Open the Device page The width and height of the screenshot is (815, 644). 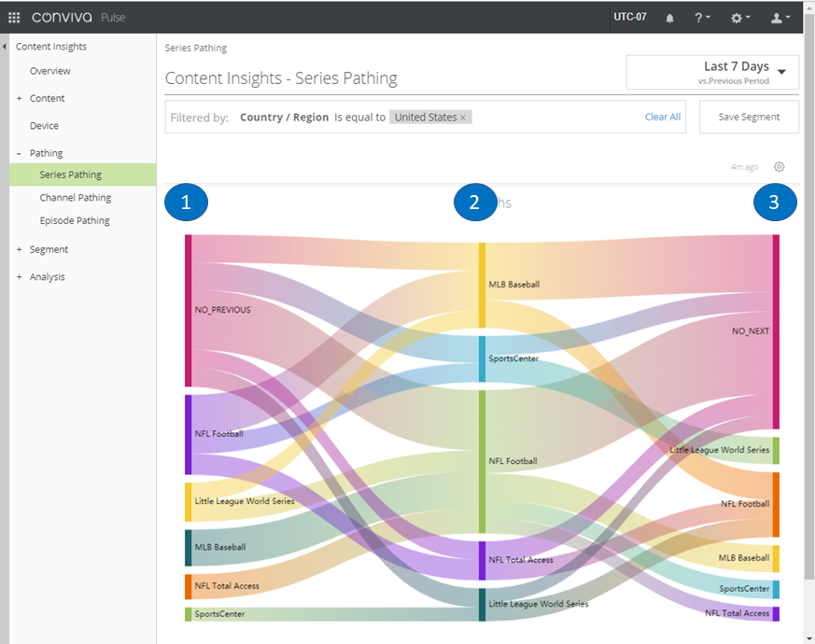(x=44, y=126)
